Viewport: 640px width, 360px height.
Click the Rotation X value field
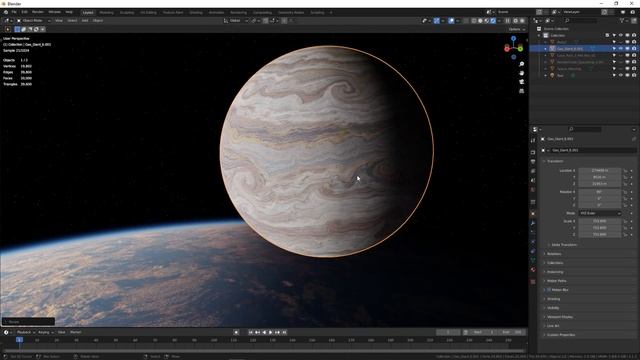point(600,192)
